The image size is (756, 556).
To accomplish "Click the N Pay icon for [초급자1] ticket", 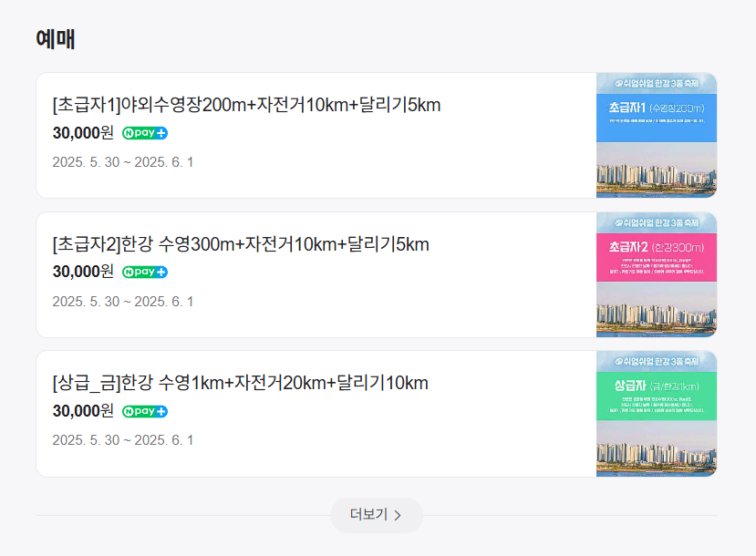I will coord(144,132).
